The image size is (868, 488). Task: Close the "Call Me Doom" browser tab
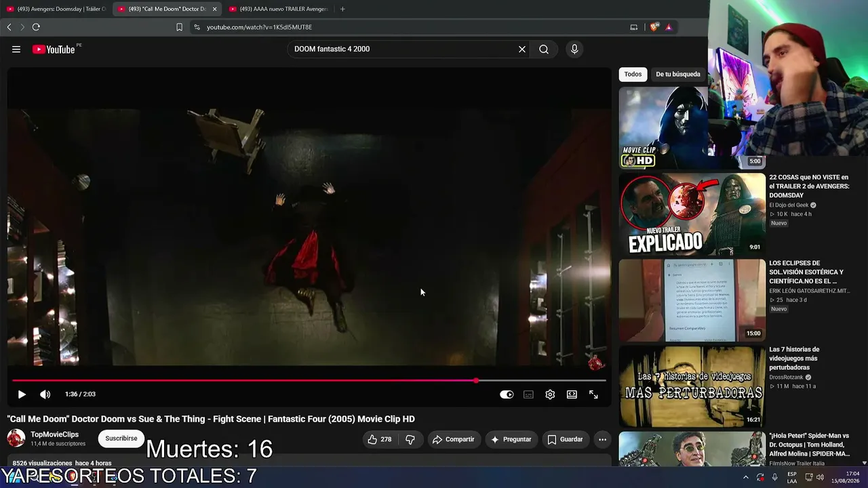pyautogui.click(x=214, y=9)
